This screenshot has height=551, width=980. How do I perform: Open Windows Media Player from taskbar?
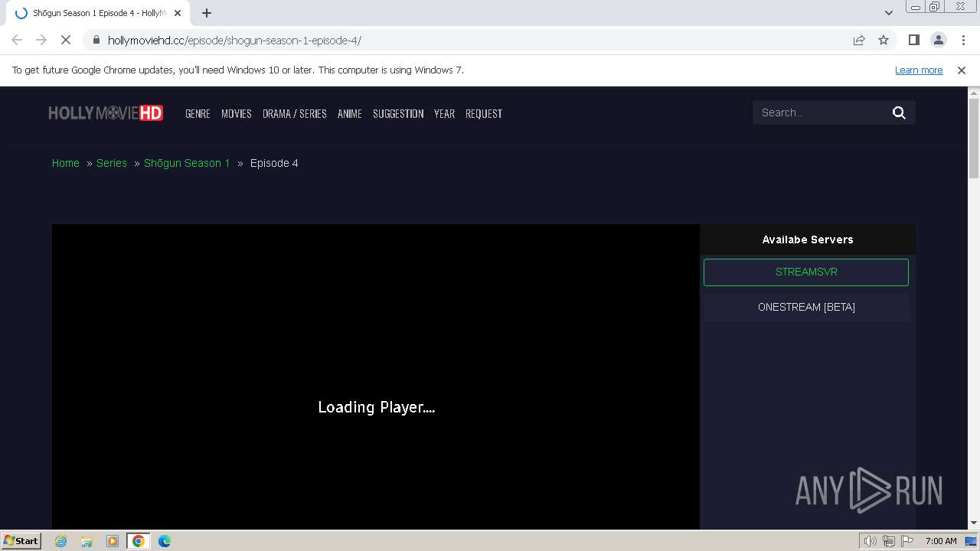point(113,541)
